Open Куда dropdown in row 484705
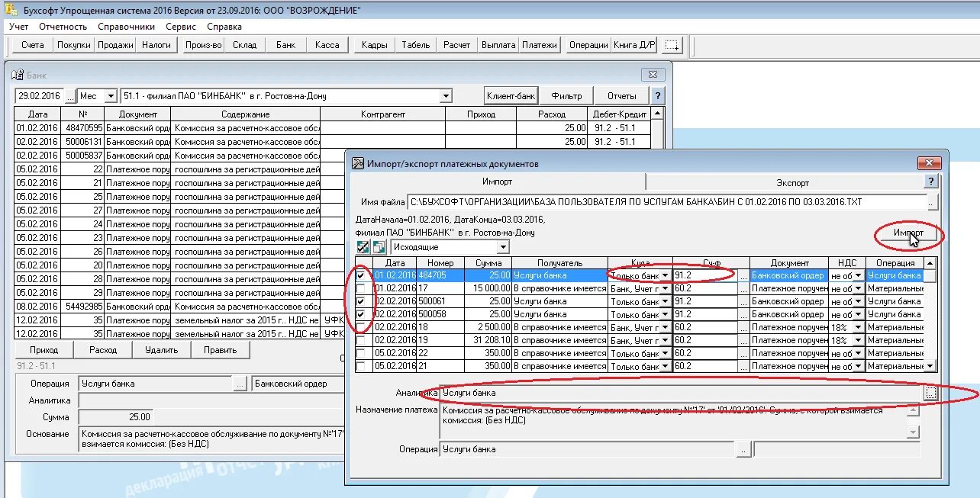The image size is (980, 498). (x=666, y=275)
